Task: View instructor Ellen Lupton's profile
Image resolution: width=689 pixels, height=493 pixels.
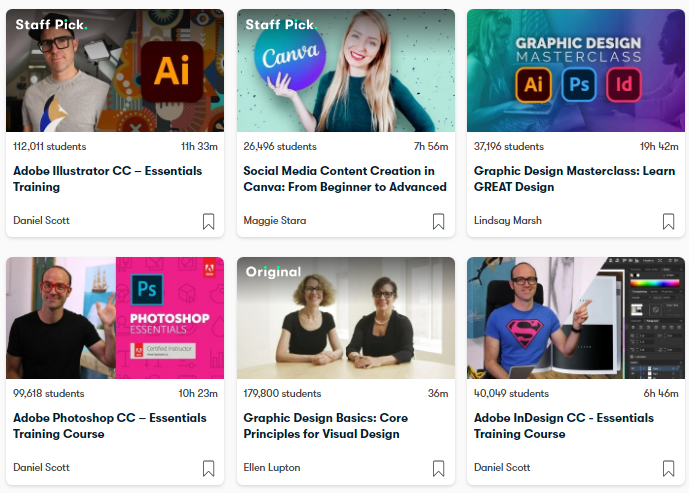Action: coord(272,468)
